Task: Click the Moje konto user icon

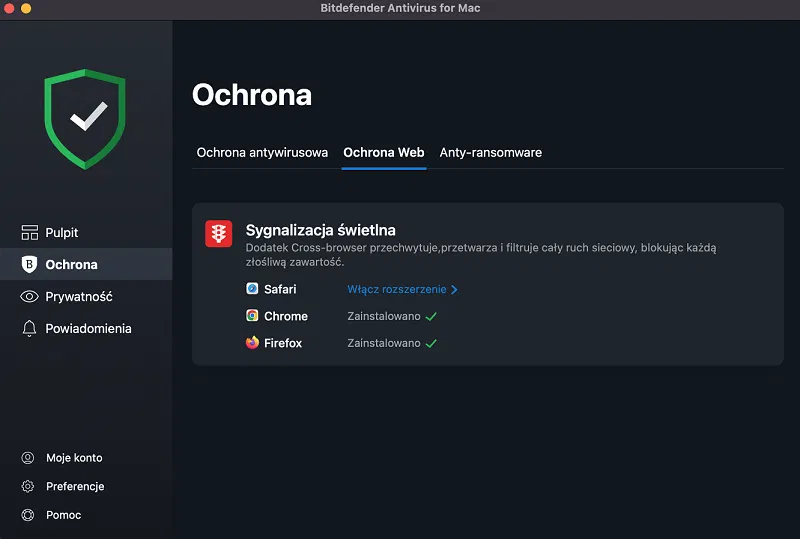Action: (x=28, y=458)
